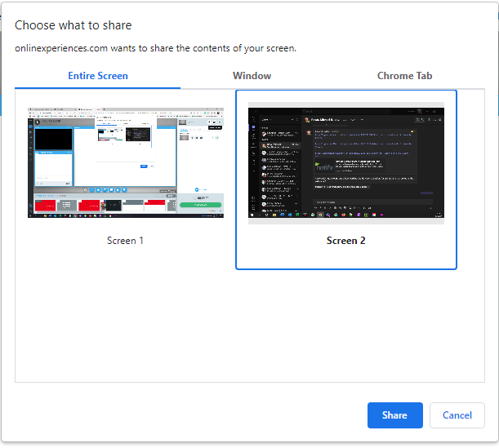The height and width of the screenshot is (448, 499).
Task: Select the Screen 2 label text
Action: (346, 241)
